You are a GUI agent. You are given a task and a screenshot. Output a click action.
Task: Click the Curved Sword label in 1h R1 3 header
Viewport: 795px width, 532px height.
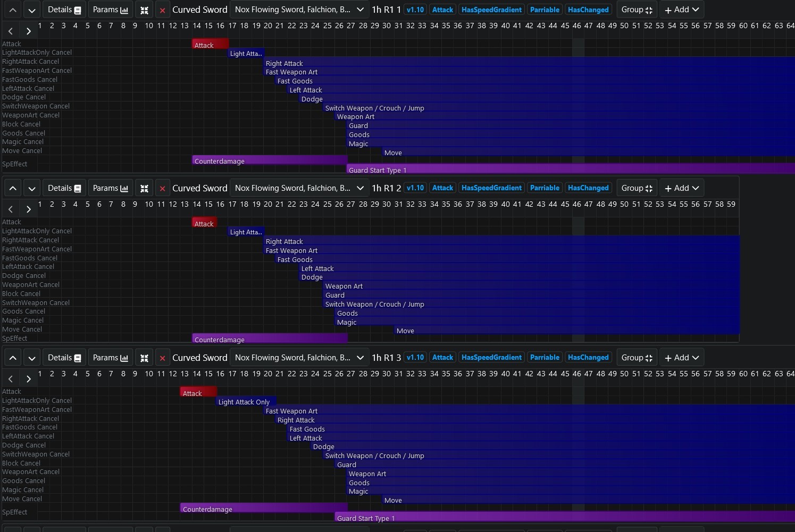pos(200,358)
